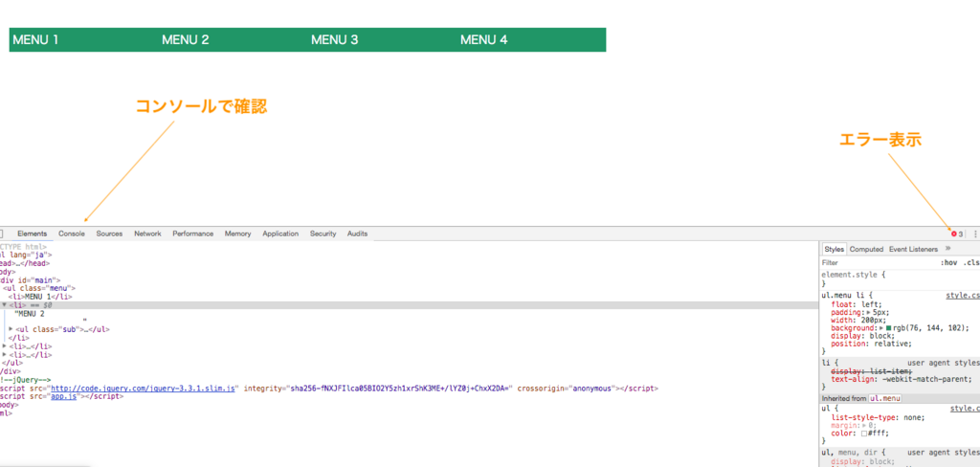Screen dimensions: 980x467
Task: Expand the padding shorthand triangle
Action: [x=868, y=311]
